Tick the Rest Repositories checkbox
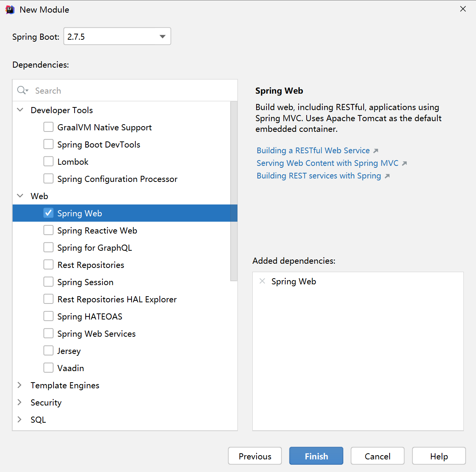 point(49,264)
